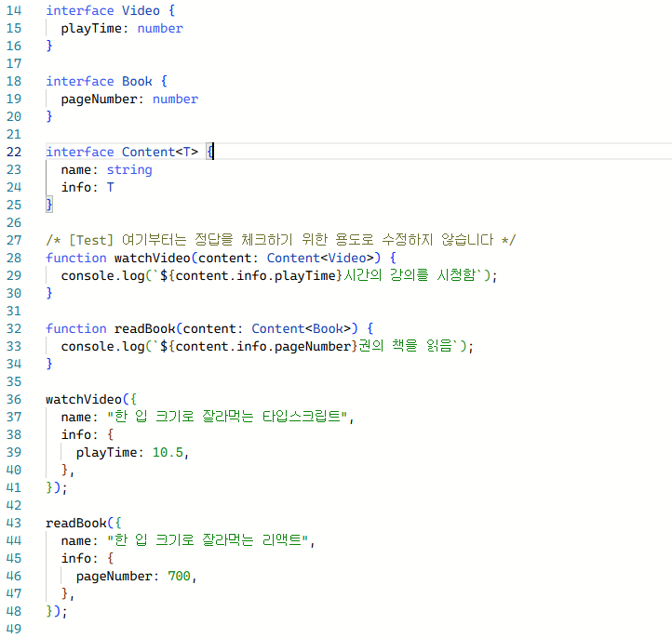Click 'readBook' call on line 43

(x=76, y=523)
